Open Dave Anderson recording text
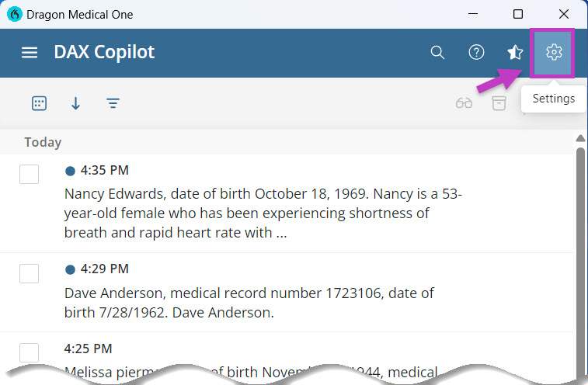Viewport: 588px width, 385px height. (x=249, y=303)
